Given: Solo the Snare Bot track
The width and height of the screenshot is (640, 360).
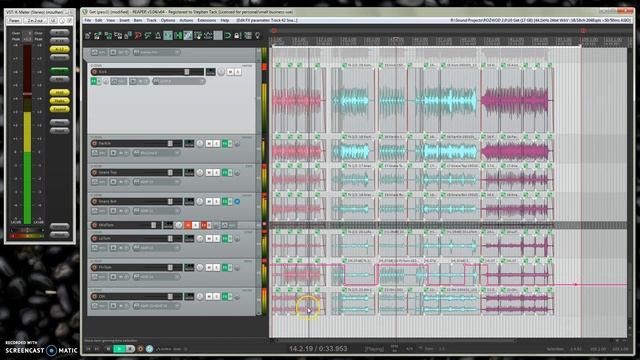Looking at the screenshot, I should [x=216, y=202].
